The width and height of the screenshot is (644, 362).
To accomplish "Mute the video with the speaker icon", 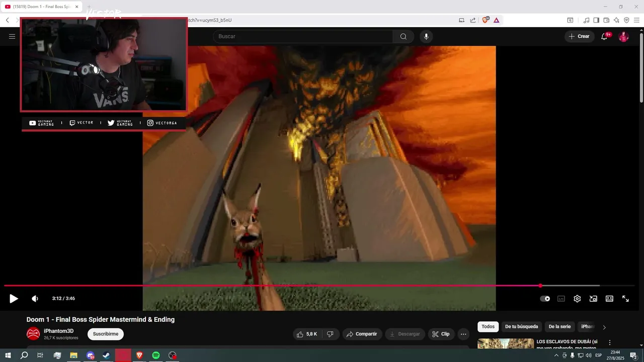I will click(35, 299).
